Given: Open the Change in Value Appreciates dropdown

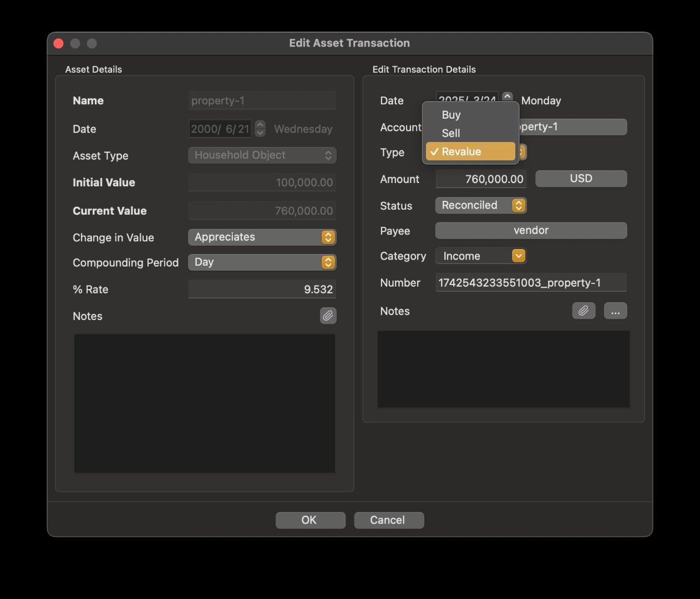Looking at the screenshot, I should [262, 237].
